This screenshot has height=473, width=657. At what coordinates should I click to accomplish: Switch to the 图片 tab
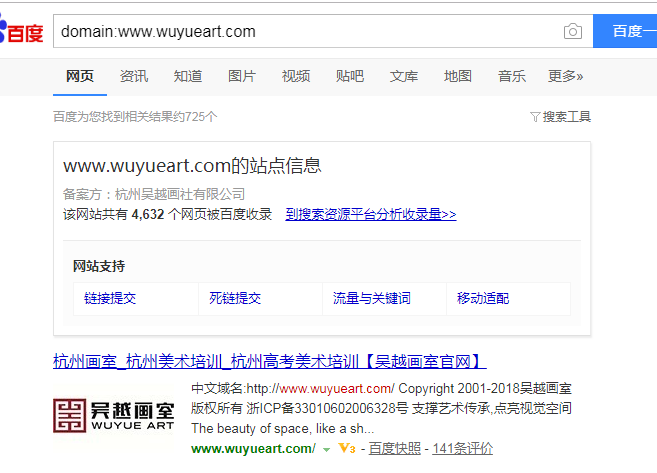242,76
